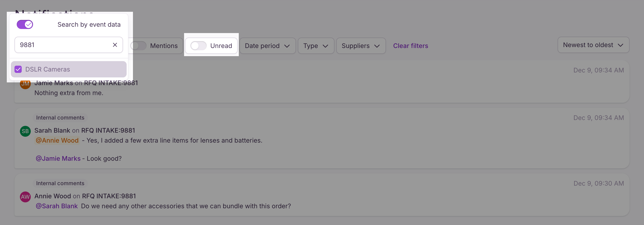Click Sarah Blank SB avatar
This screenshot has height=225, width=644.
click(x=25, y=131)
